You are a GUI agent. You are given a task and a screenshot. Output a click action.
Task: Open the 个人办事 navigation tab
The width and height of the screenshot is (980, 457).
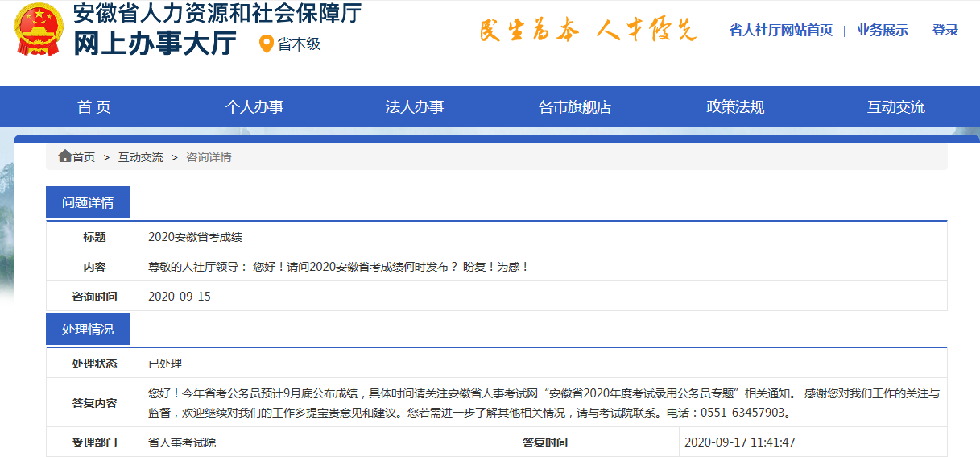point(254,107)
